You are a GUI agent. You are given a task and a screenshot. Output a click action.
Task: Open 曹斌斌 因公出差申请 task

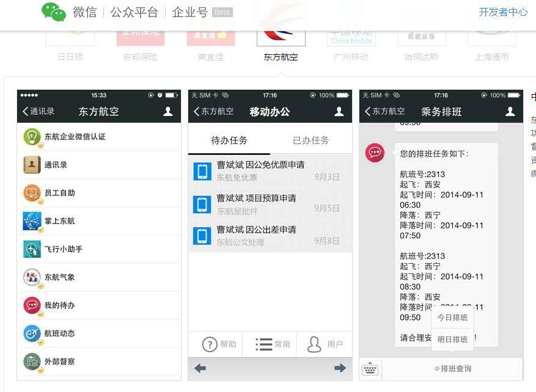click(270, 236)
